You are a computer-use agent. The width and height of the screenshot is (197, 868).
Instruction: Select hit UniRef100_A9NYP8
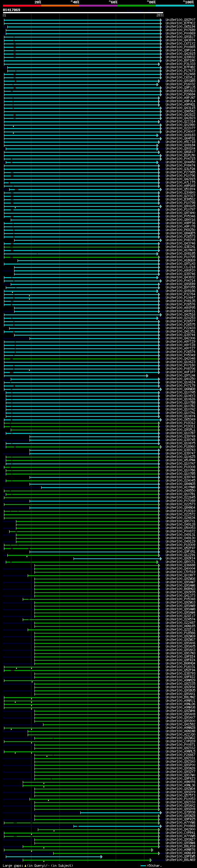coord(180,782)
